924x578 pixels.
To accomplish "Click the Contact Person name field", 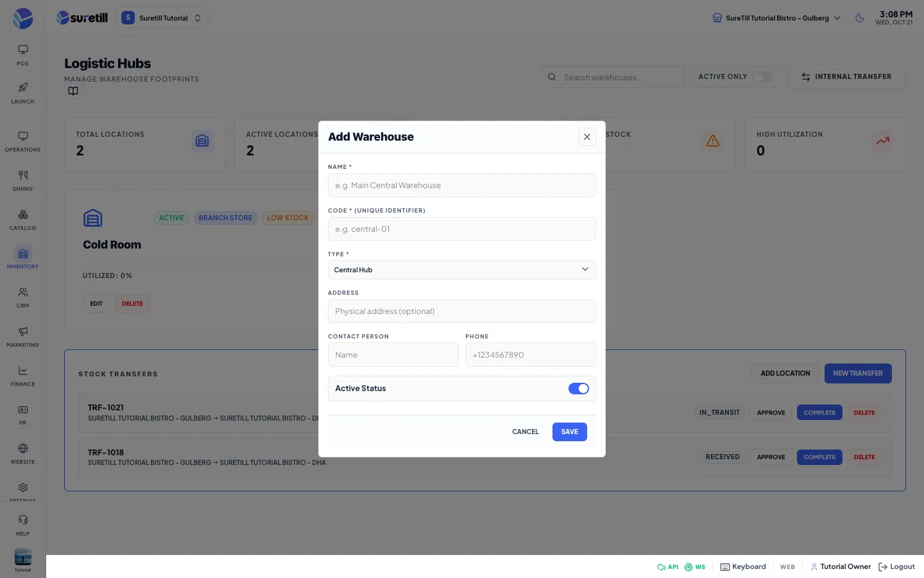I will tap(393, 355).
